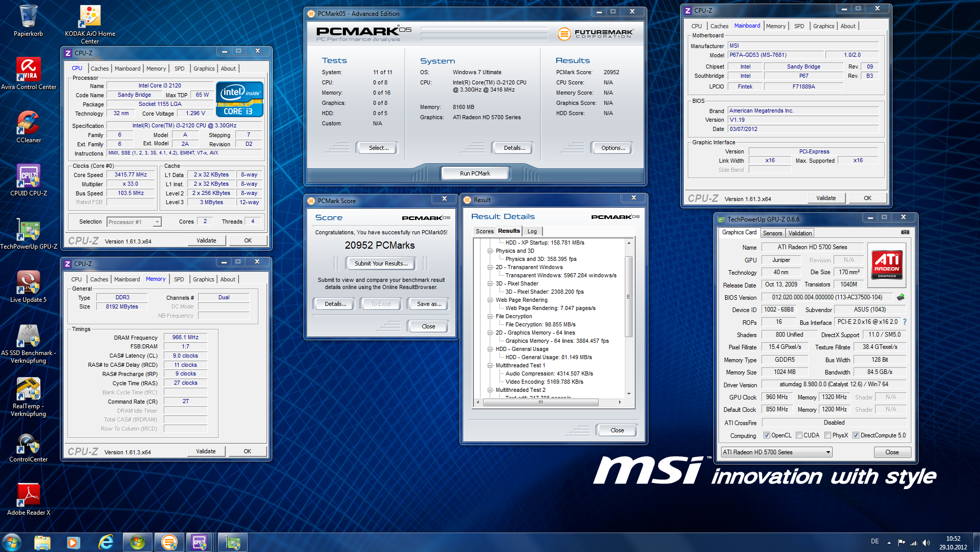Toggle the DirectCompute 5.0 checkbox
Image resolution: width=980 pixels, height=552 pixels.
[x=856, y=435]
